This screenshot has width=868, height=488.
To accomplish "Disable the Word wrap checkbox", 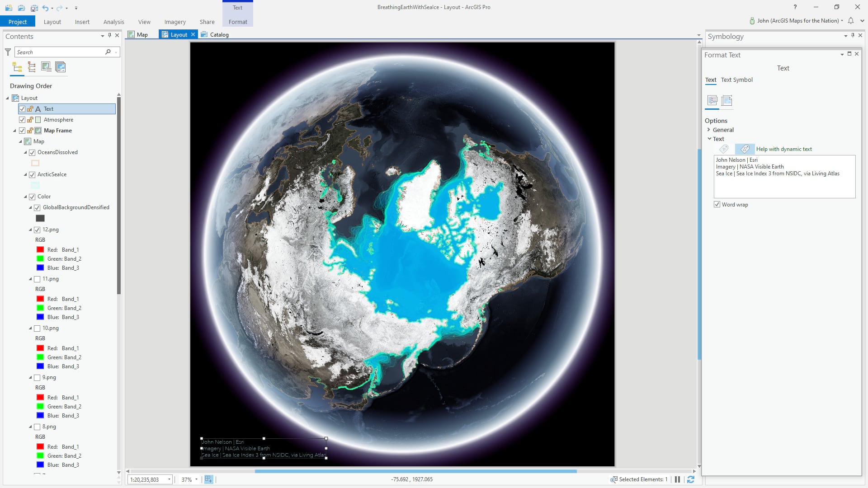I will click(717, 205).
